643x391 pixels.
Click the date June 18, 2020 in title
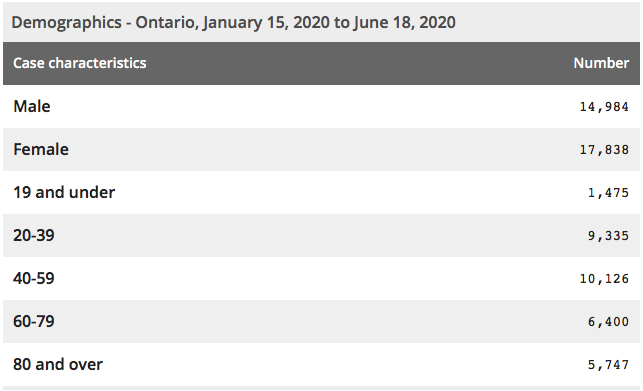point(404,23)
